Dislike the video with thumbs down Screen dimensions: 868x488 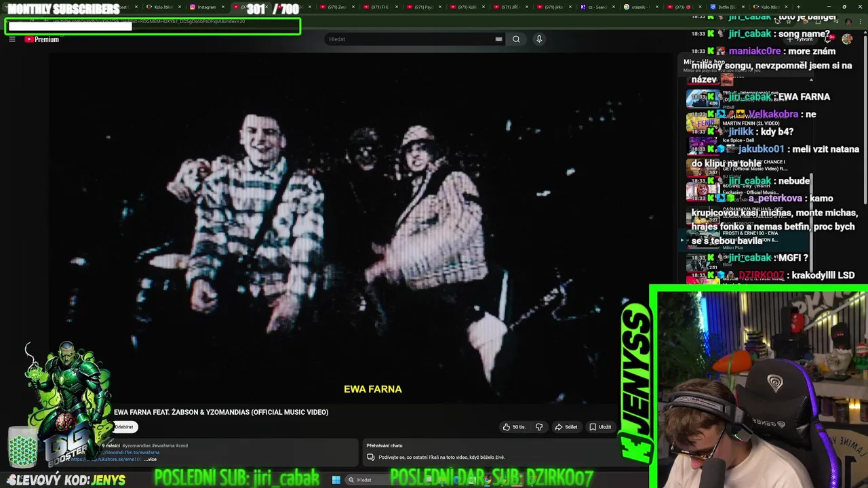[x=539, y=427]
